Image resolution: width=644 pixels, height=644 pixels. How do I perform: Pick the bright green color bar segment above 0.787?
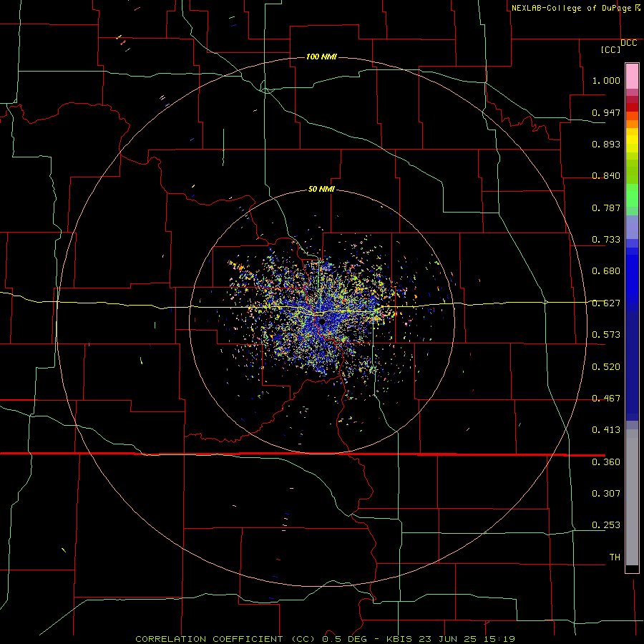pos(632,195)
